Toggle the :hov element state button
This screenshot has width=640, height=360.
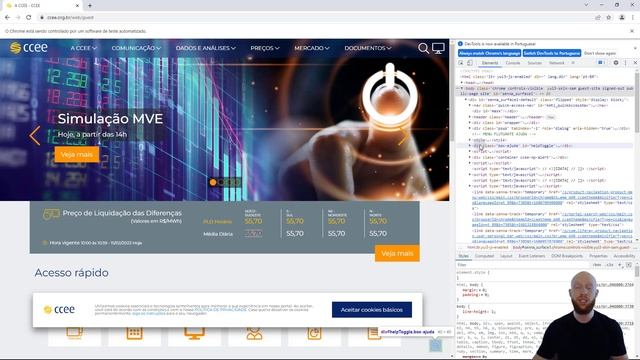pos(597,265)
